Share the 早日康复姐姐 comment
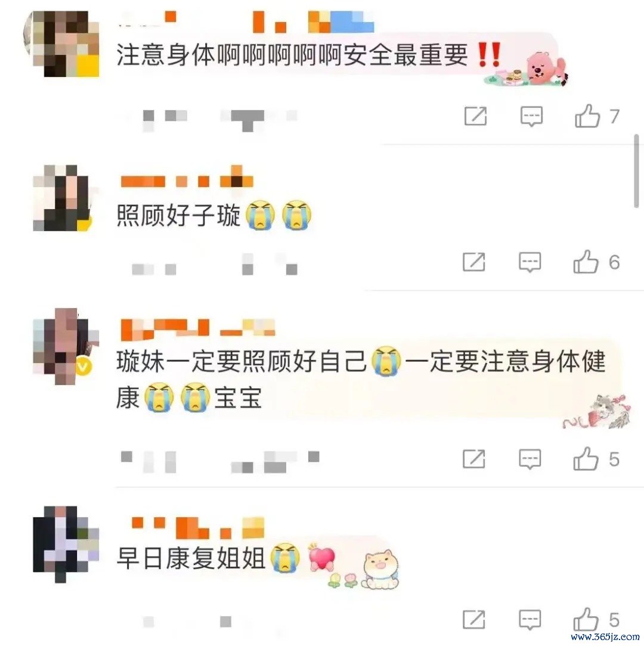644x646 pixels. 473,619
